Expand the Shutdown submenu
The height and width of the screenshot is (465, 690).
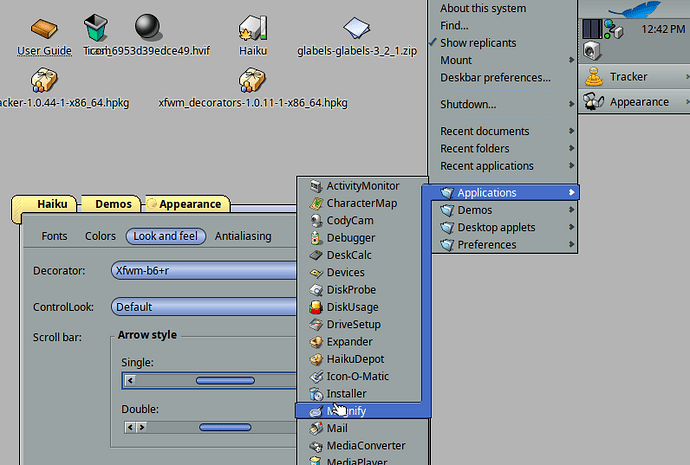pyautogui.click(x=503, y=104)
